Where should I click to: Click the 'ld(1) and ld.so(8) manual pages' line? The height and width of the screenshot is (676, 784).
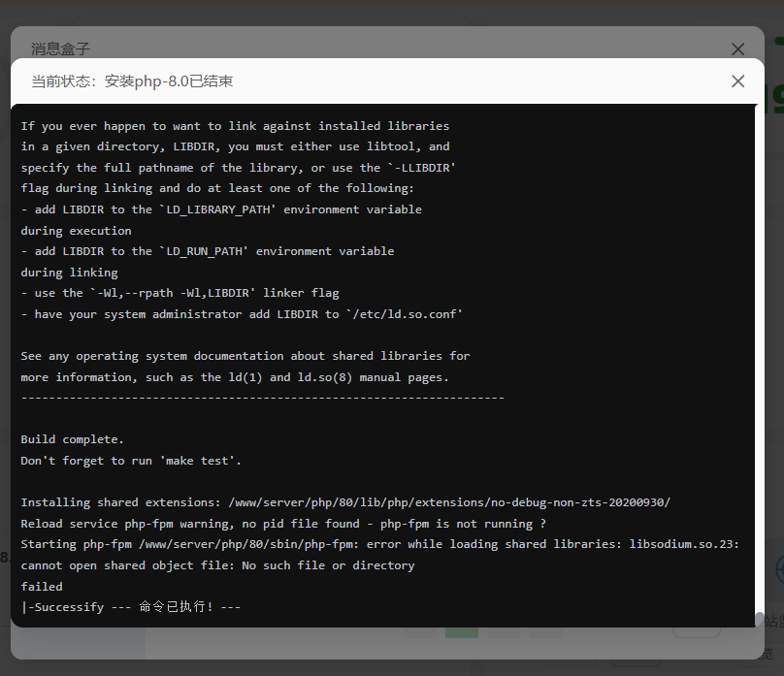coord(235,376)
